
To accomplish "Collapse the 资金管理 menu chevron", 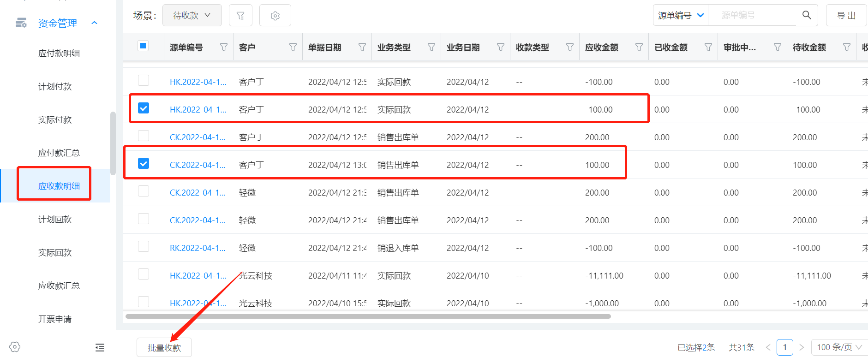I will pos(95,23).
